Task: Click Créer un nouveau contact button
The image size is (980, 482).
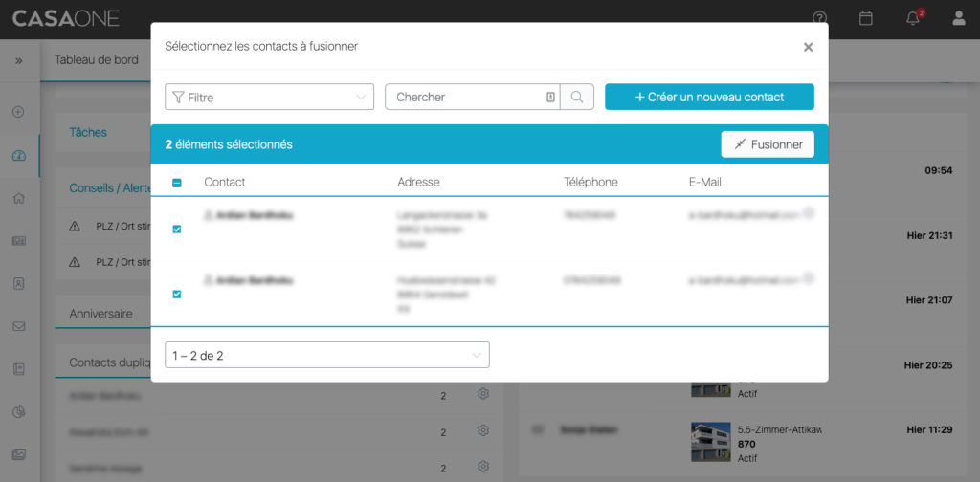Action: [x=709, y=97]
